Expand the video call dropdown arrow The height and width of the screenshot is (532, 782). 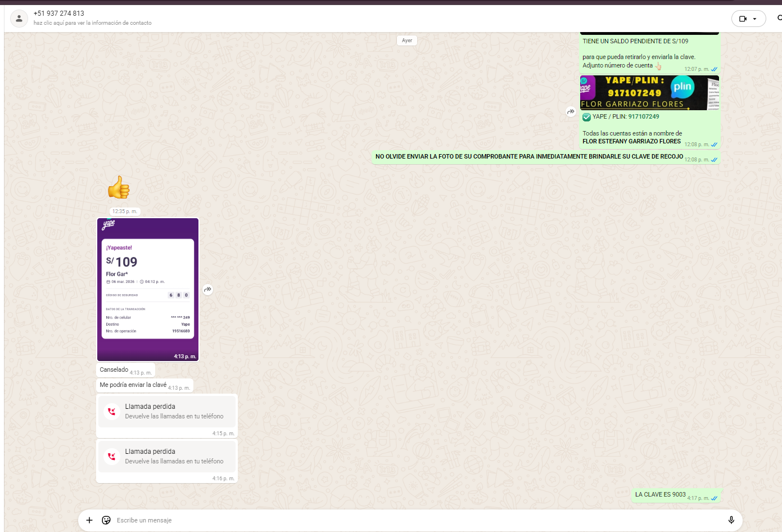[x=755, y=19]
